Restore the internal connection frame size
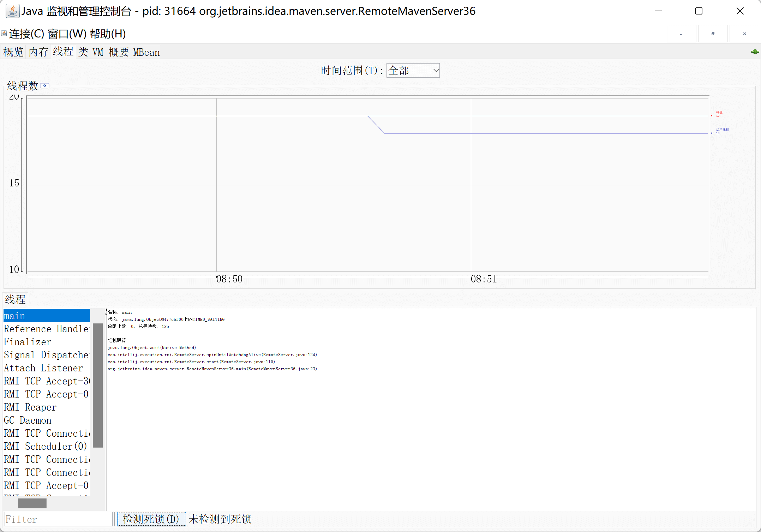This screenshot has height=532, width=761. [x=713, y=34]
